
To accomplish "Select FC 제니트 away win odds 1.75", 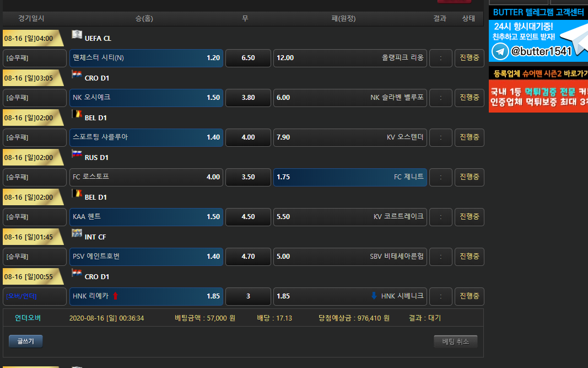I will click(350, 177).
